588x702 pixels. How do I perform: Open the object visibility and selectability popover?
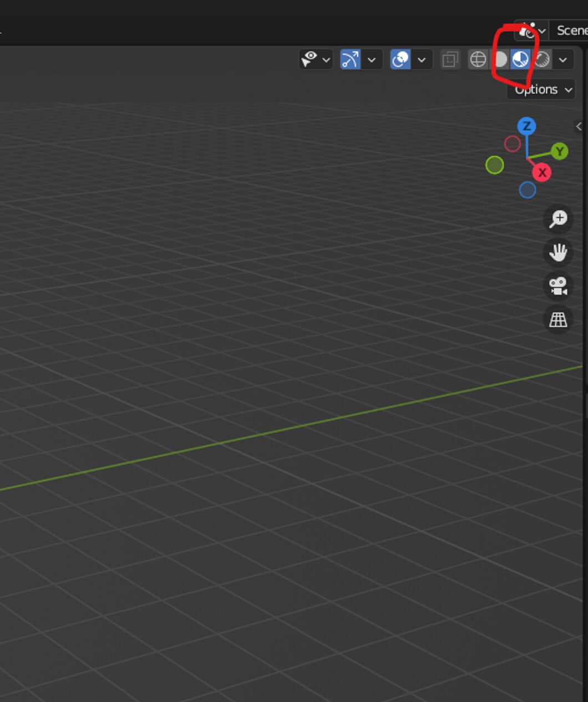[316, 59]
